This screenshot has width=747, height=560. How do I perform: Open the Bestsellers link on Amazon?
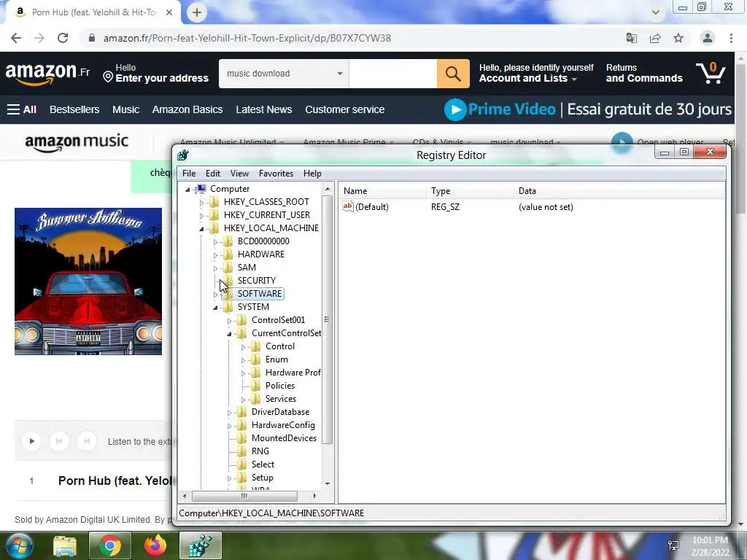point(74,109)
